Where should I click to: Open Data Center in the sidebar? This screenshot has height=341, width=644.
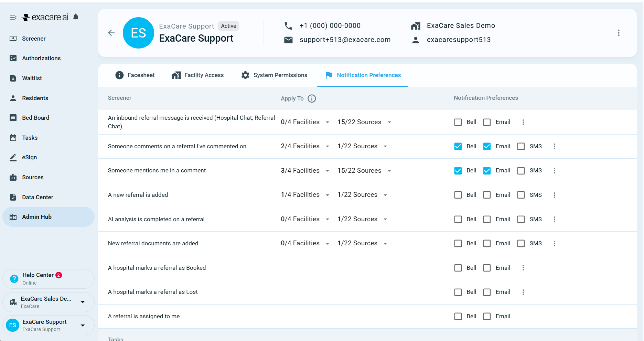pos(49,197)
